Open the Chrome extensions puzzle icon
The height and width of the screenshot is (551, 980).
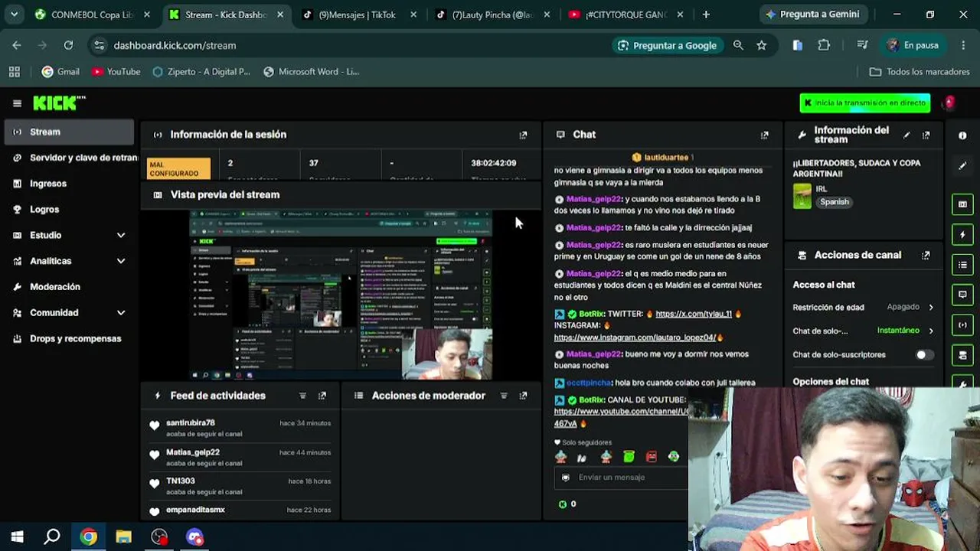click(824, 45)
